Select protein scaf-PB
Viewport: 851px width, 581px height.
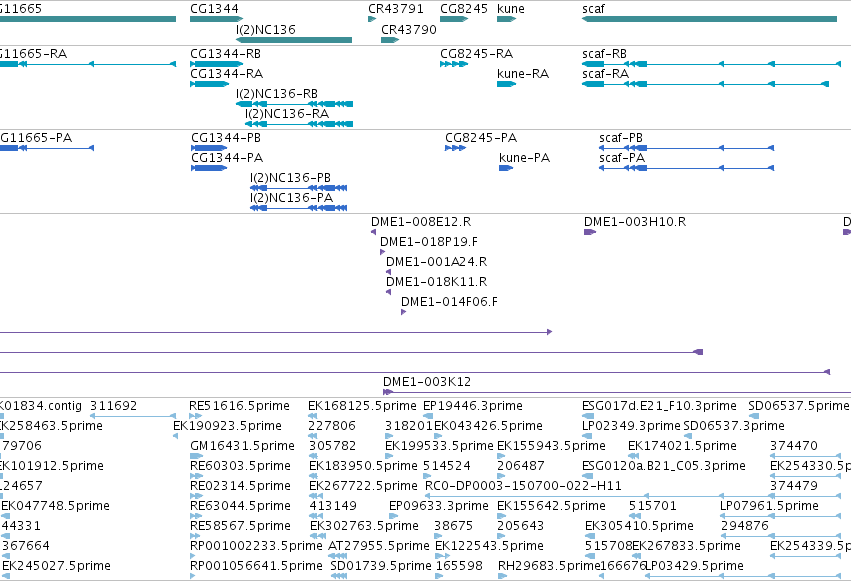[687, 148]
